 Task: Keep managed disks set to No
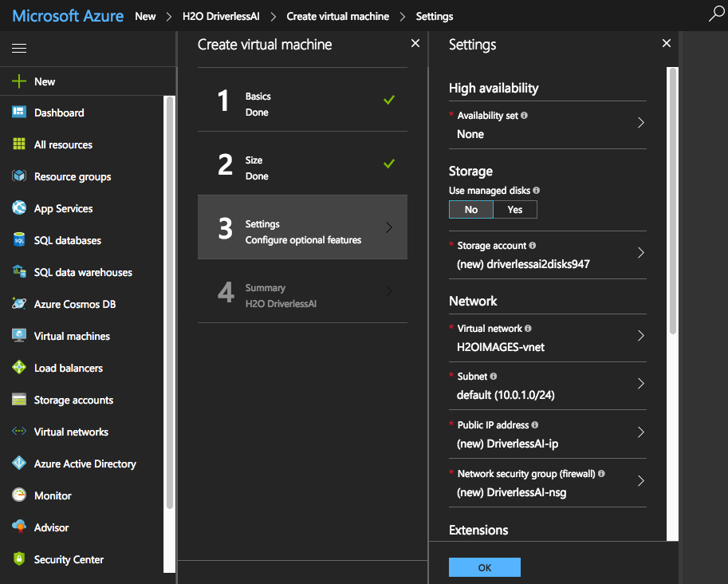tap(470, 209)
